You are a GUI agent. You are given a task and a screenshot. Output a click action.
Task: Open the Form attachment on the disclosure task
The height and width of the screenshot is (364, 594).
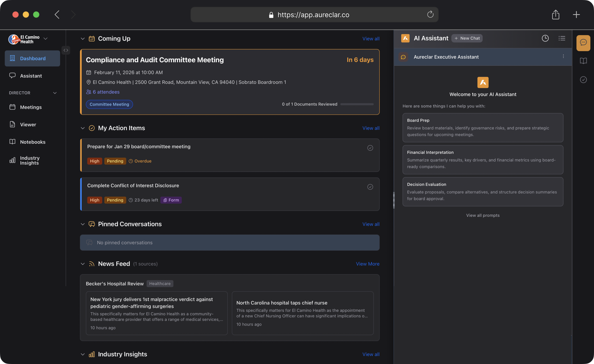[171, 200]
